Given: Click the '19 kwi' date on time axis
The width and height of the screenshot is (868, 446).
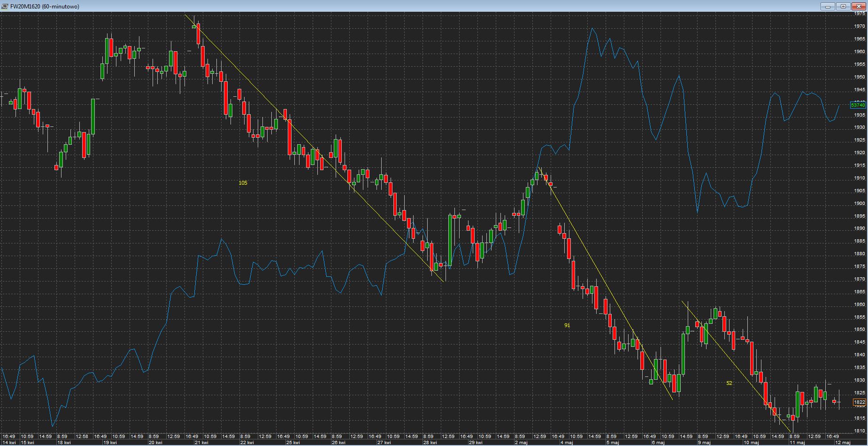Looking at the screenshot, I should tap(110, 442).
